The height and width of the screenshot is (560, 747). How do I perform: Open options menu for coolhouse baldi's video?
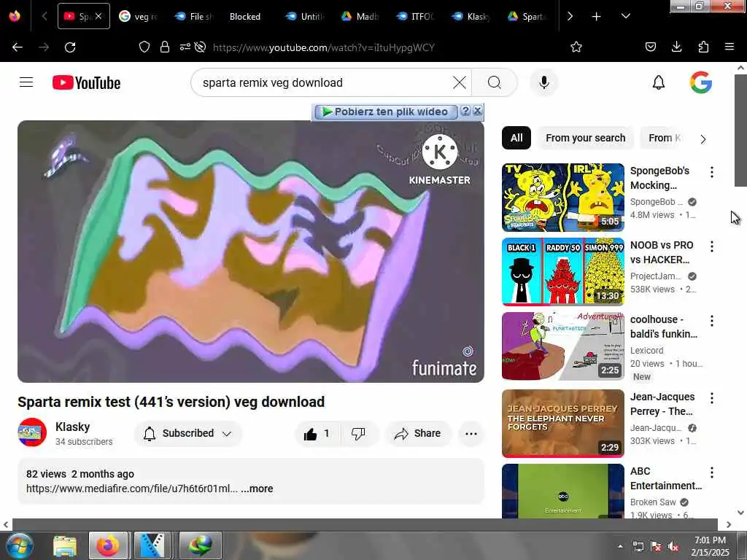tap(712, 321)
